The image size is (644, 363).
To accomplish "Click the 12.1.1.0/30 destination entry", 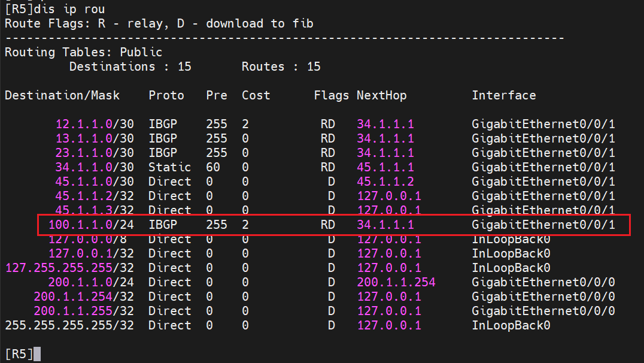I will [94, 124].
